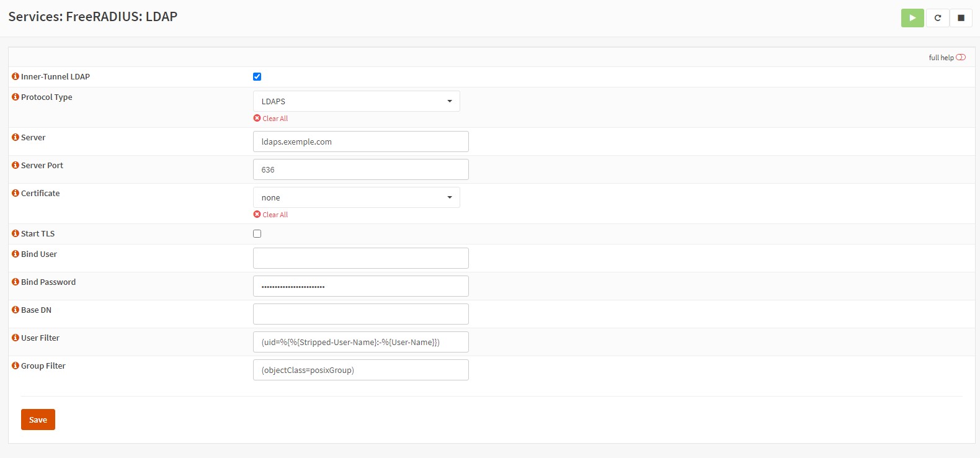The image size is (980, 458).
Task: Start the FreeRADIUS service with play button
Action: [912, 18]
